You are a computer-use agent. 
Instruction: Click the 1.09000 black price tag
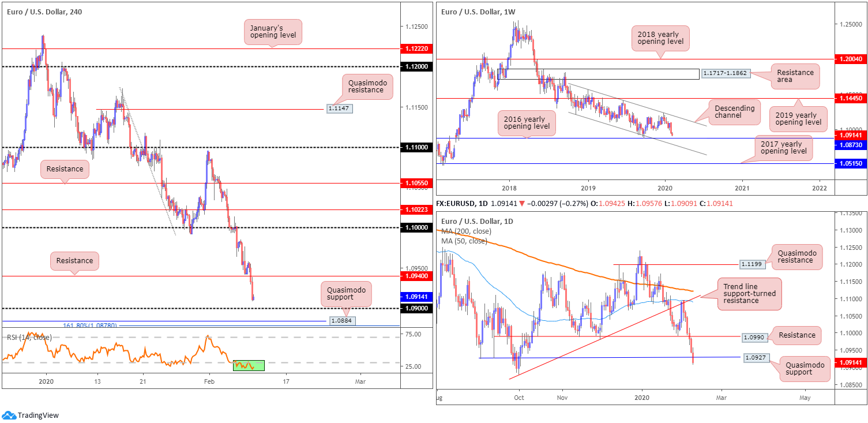415,309
